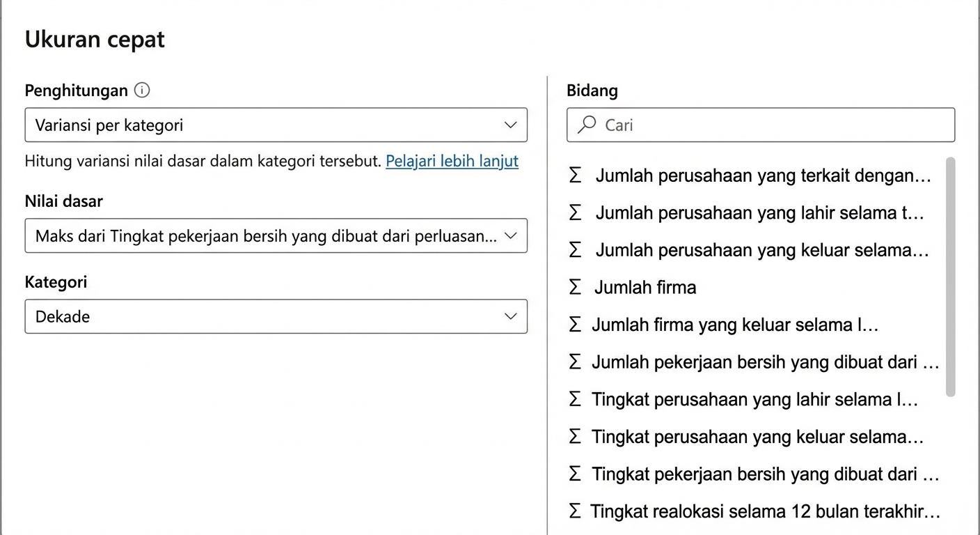Click sigma icon for Jumlah perusahaan yang terkait
The height and width of the screenshot is (535, 980).
575,176
